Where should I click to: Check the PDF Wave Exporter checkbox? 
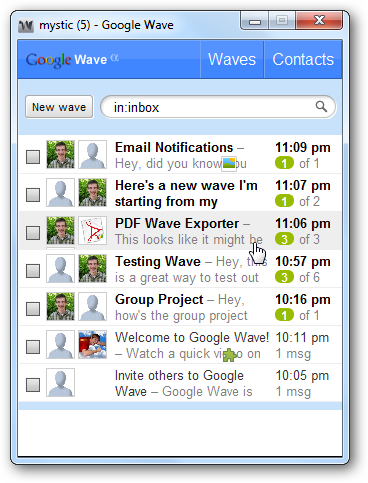(x=33, y=232)
